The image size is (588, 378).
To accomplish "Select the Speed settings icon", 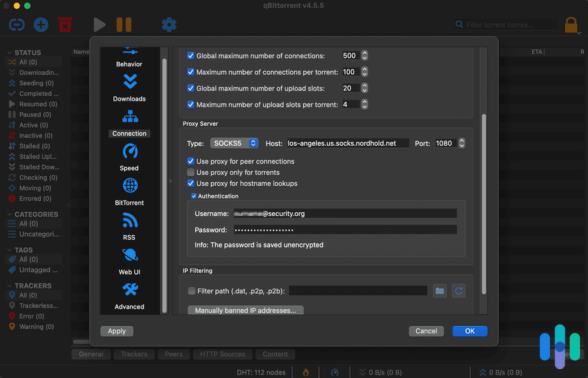I will point(129,158).
